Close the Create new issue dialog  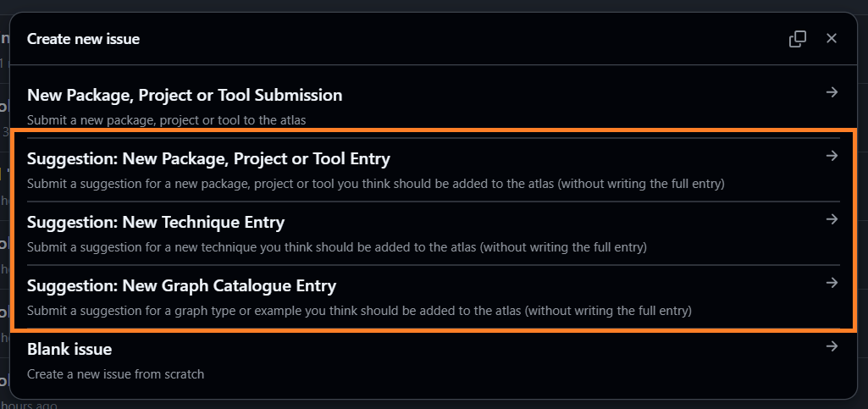click(832, 39)
